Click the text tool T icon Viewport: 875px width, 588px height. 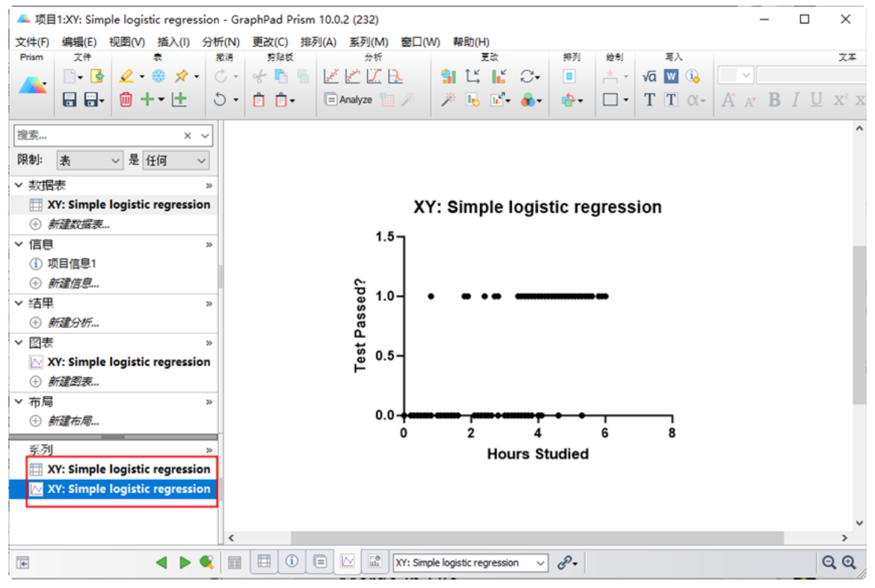pyautogui.click(x=649, y=100)
